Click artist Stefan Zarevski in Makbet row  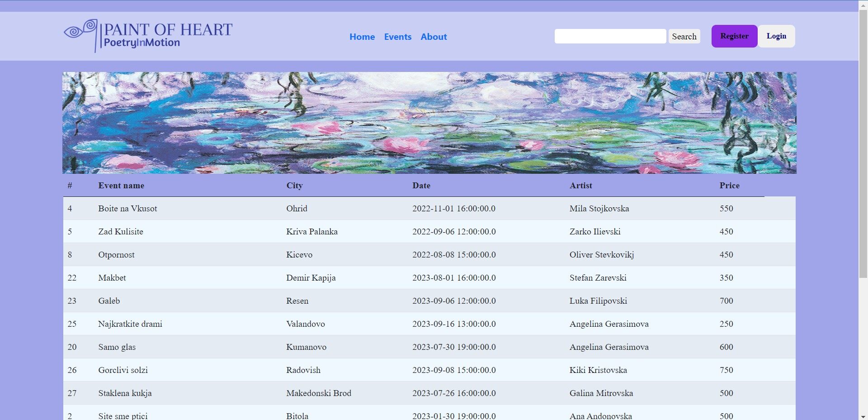coord(598,278)
